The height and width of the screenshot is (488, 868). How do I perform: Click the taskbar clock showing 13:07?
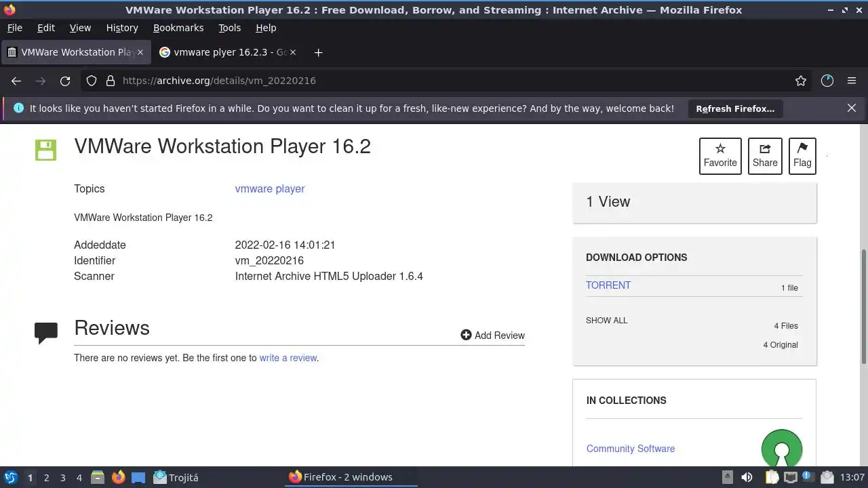click(852, 477)
